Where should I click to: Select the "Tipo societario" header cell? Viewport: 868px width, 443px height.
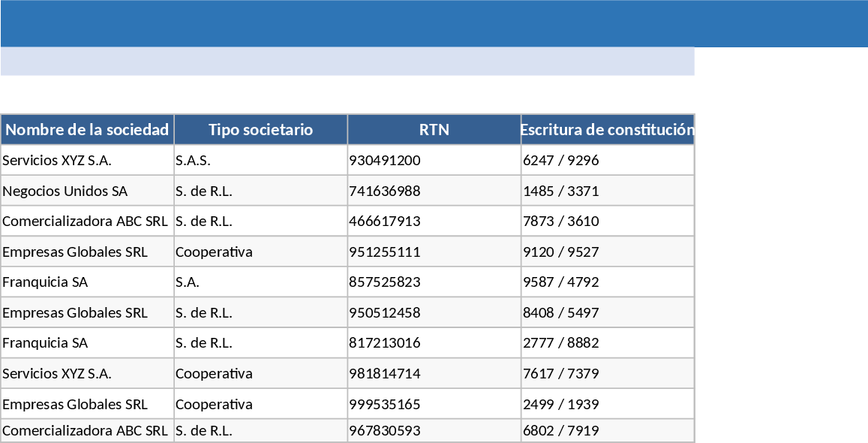tap(260, 130)
